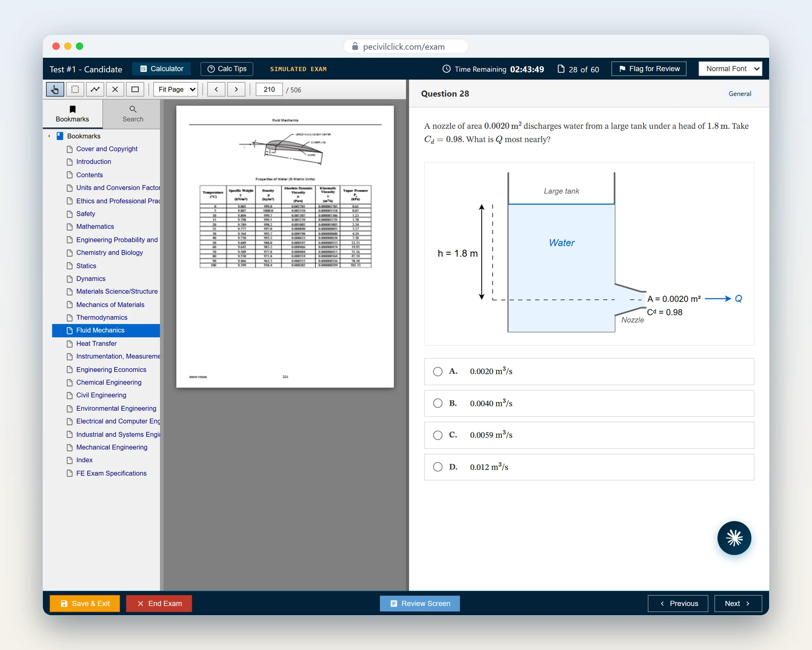Open the Calculator
This screenshot has height=650, width=812.
coord(161,69)
